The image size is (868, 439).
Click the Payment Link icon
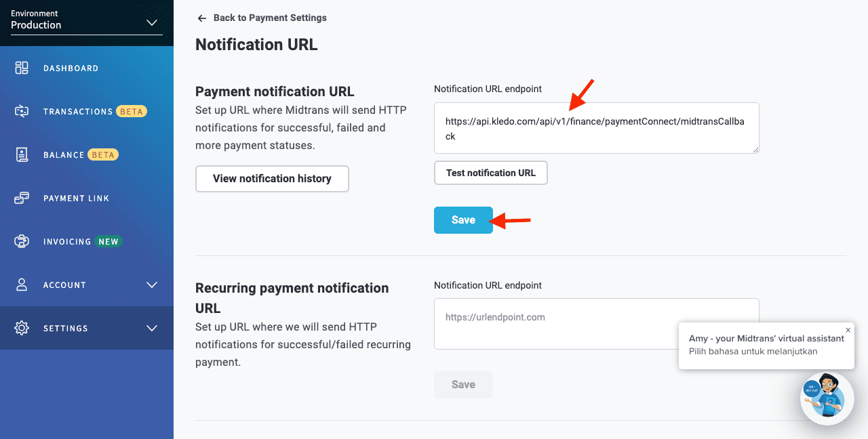[x=22, y=198]
